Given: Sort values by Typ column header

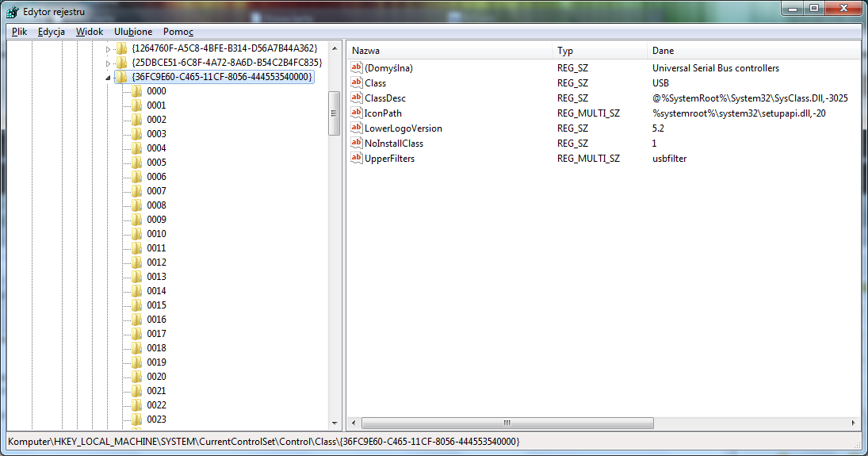Looking at the screenshot, I should pyautogui.click(x=599, y=51).
